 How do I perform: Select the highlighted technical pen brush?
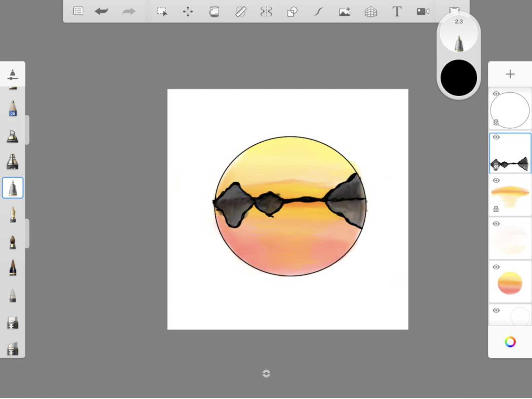(13, 188)
